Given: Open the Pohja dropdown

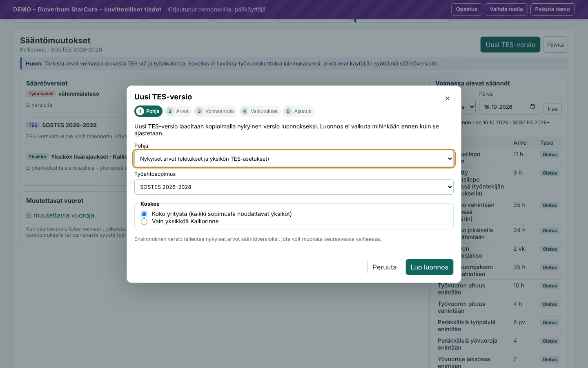Looking at the screenshot, I should tap(294, 159).
